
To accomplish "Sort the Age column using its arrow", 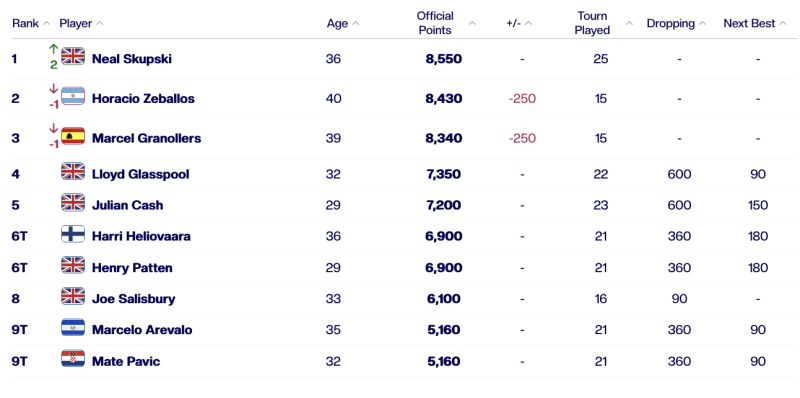I will pyautogui.click(x=356, y=23).
